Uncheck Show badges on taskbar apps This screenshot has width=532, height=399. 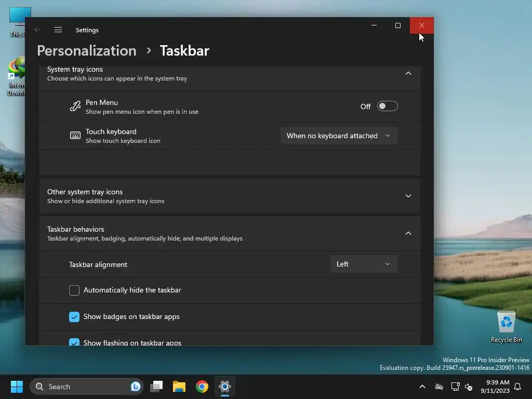(x=74, y=317)
